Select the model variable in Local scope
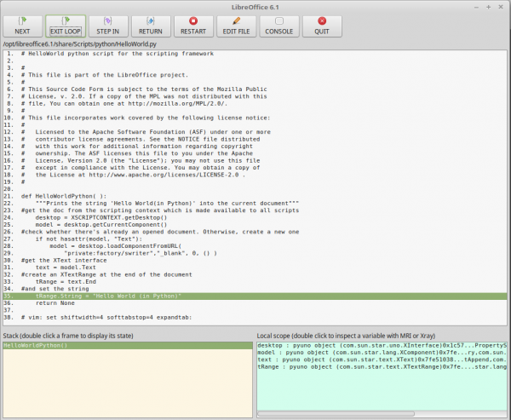511x420 pixels. click(x=382, y=353)
